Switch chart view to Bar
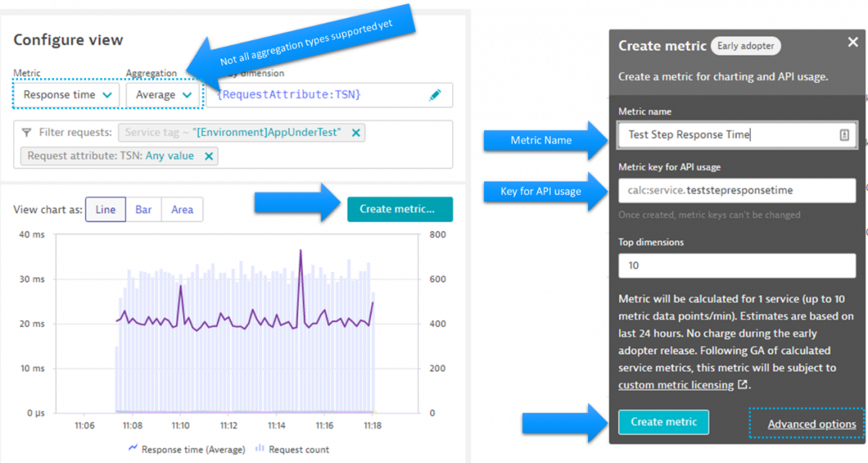 pyautogui.click(x=143, y=209)
